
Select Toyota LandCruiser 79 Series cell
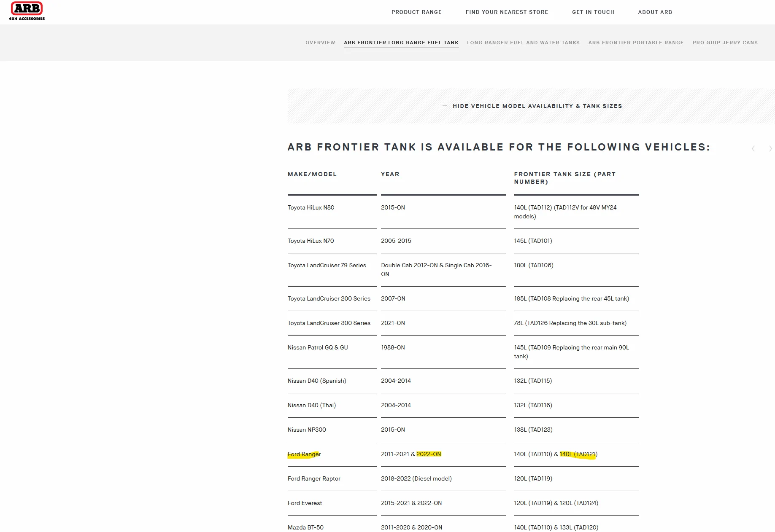(x=327, y=265)
